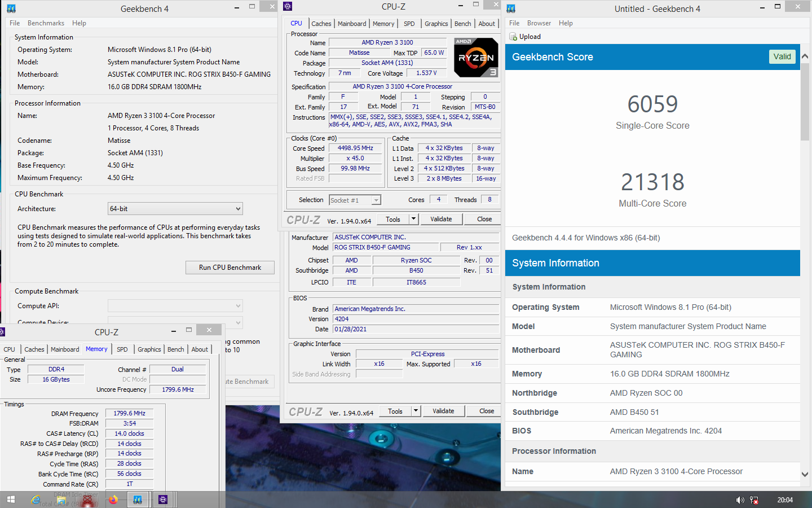Click the Core Speed 4498.95 MHz field
The width and height of the screenshot is (812, 508).
355,148
